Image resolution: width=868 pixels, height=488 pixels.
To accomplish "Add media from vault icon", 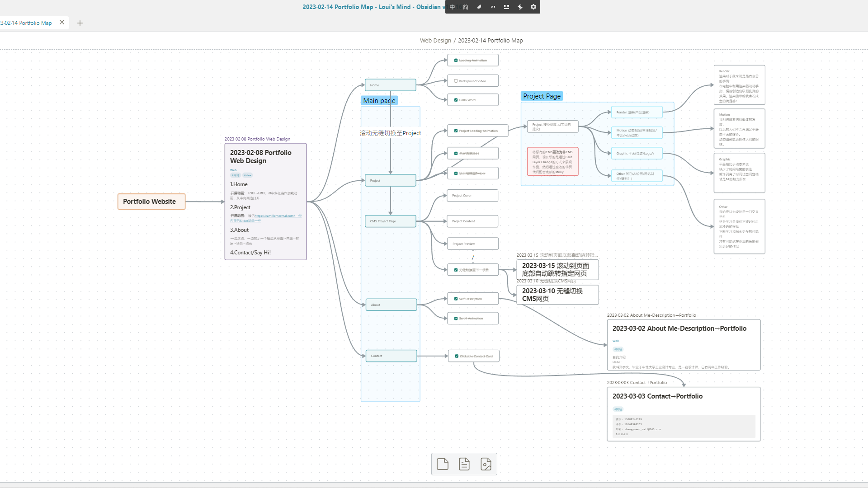I will [486, 464].
